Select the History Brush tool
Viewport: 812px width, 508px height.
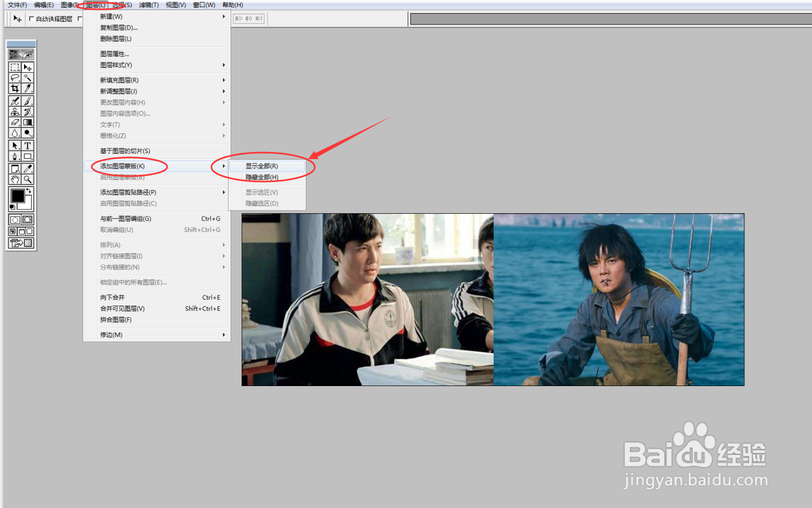(x=27, y=112)
